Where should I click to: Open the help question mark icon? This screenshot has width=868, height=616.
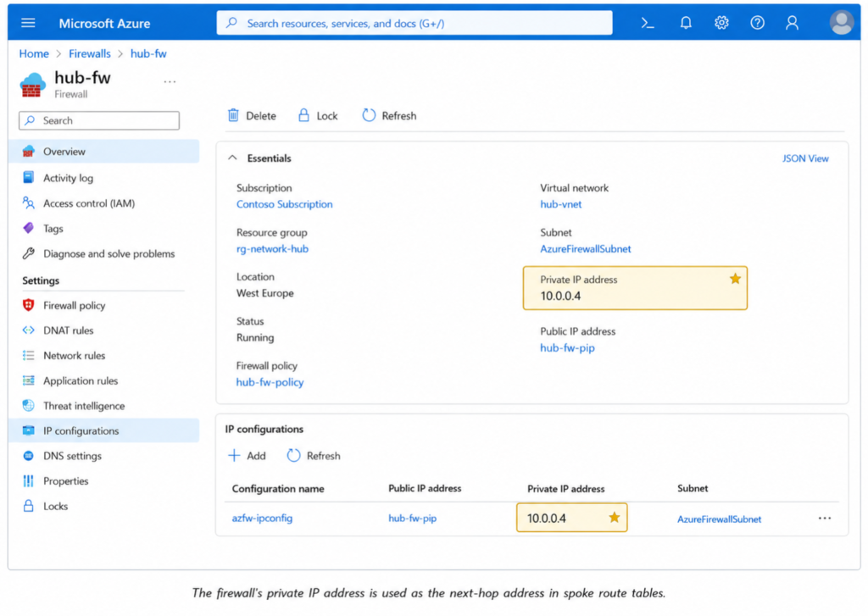(x=757, y=23)
